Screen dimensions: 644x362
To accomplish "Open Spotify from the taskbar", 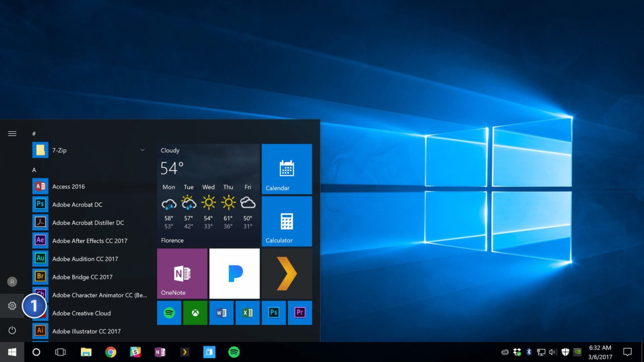I will click(x=234, y=352).
